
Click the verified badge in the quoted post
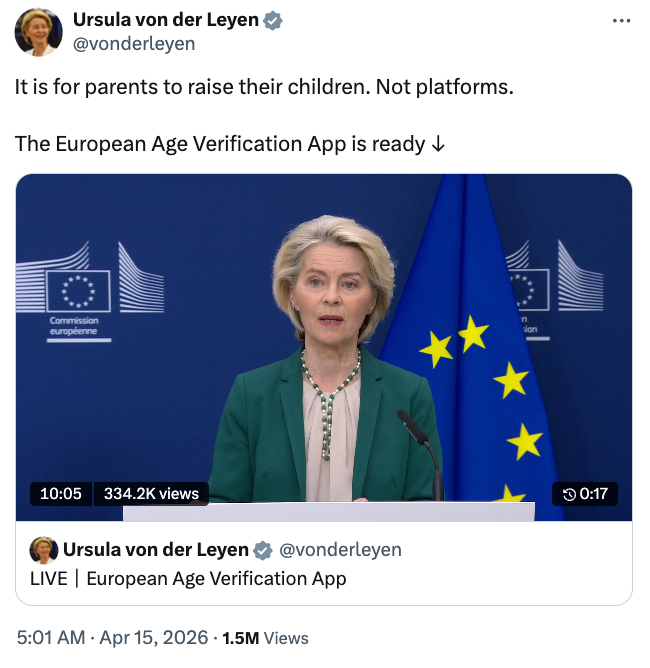(263, 550)
